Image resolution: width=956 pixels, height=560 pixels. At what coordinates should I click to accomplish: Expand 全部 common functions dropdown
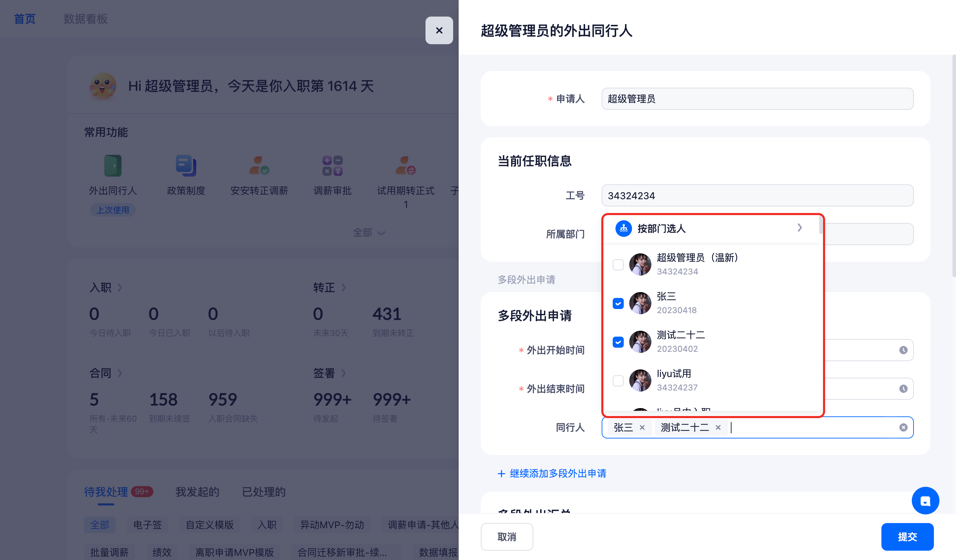pos(369,232)
